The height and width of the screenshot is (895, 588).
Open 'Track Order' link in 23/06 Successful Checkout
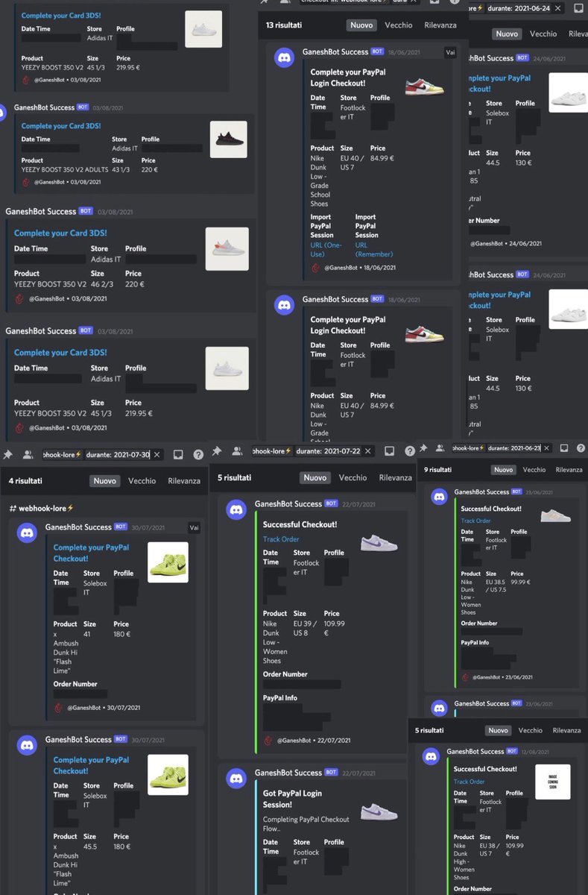[476, 521]
